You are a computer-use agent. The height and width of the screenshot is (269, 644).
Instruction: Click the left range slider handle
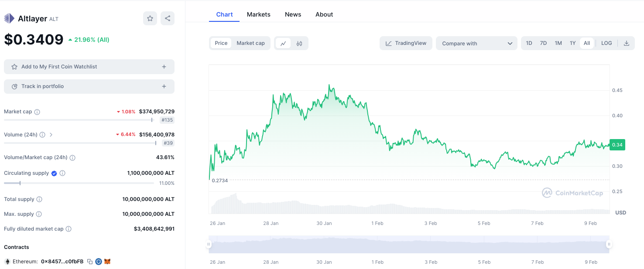coord(209,244)
